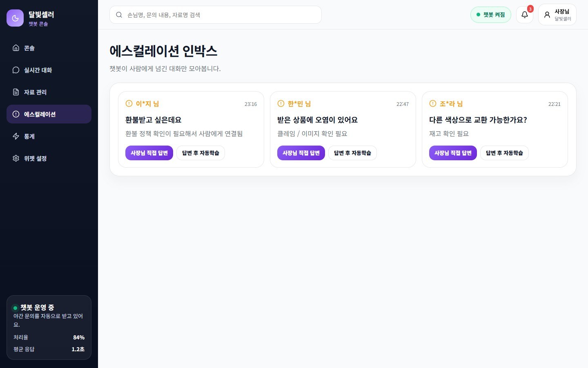
Task: Click the moon logo icon of 달빛셀러
Action: click(15, 18)
